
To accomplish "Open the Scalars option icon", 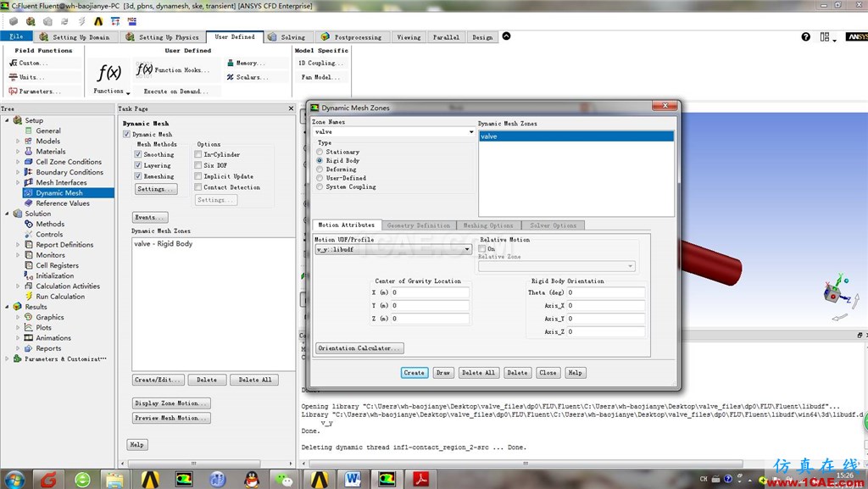I will [x=231, y=77].
